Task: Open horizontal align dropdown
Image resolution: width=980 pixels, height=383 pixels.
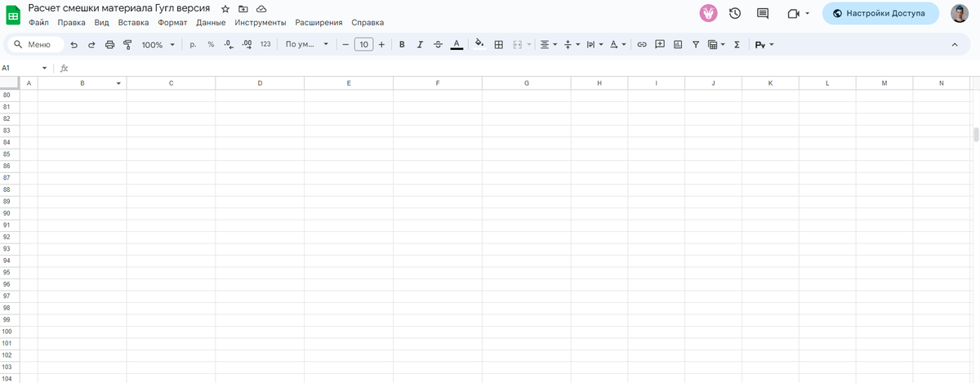Action: tap(548, 45)
